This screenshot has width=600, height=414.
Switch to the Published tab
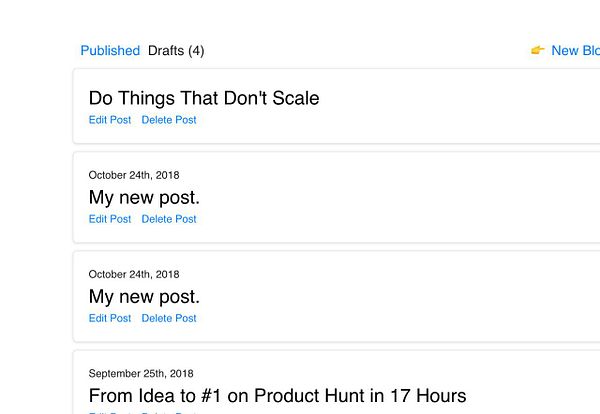pyautogui.click(x=110, y=51)
